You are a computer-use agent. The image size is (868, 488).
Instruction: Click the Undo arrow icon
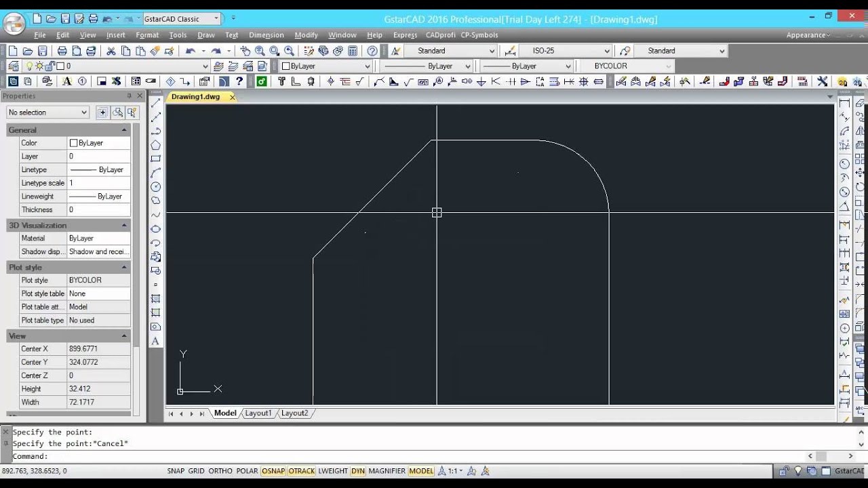191,51
